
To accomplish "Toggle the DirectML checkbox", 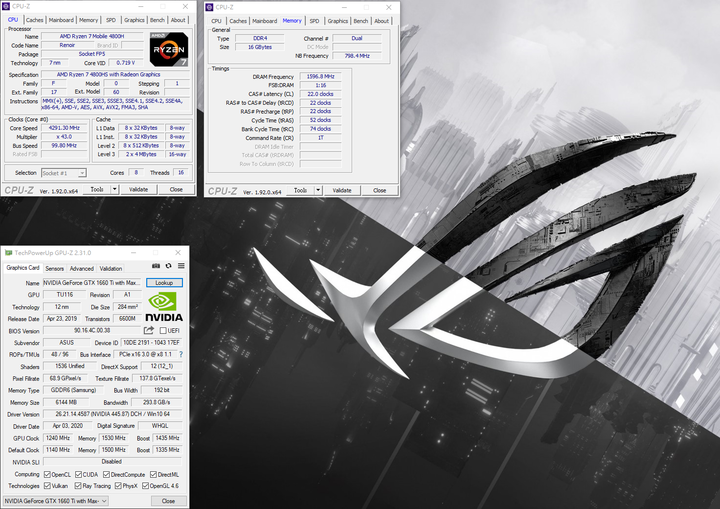I will pyautogui.click(x=153, y=474).
